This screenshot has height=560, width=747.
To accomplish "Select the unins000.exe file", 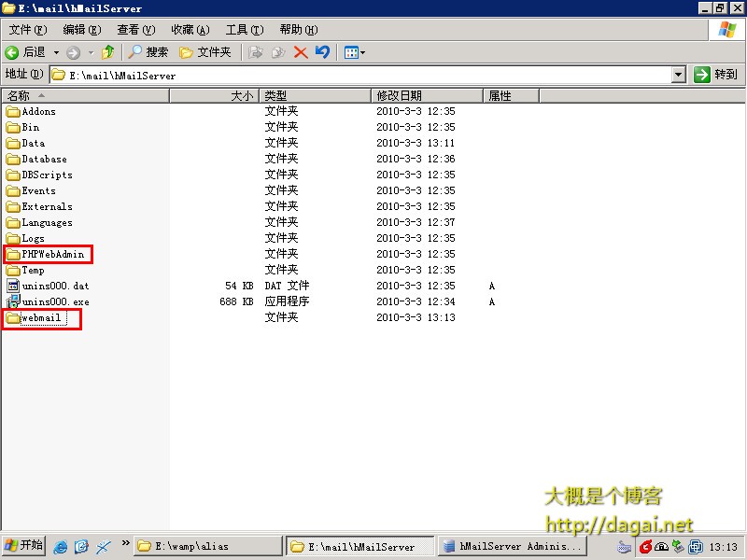I will 55,302.
